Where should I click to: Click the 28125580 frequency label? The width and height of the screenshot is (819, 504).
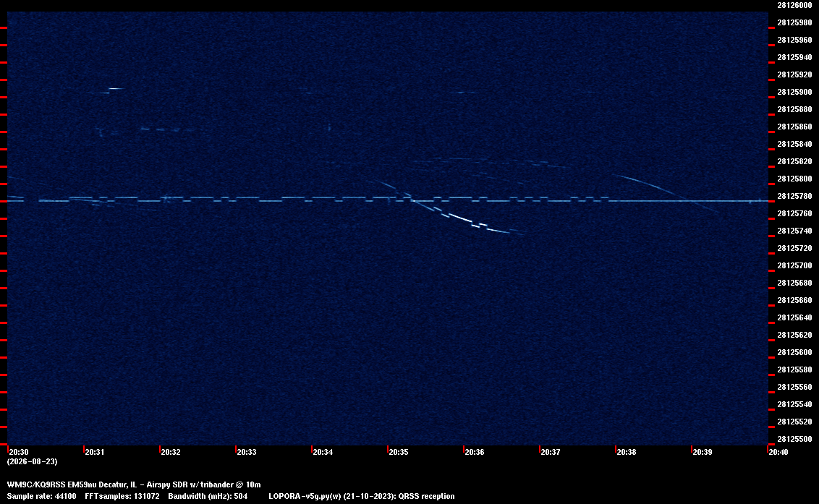click(794, 370)
